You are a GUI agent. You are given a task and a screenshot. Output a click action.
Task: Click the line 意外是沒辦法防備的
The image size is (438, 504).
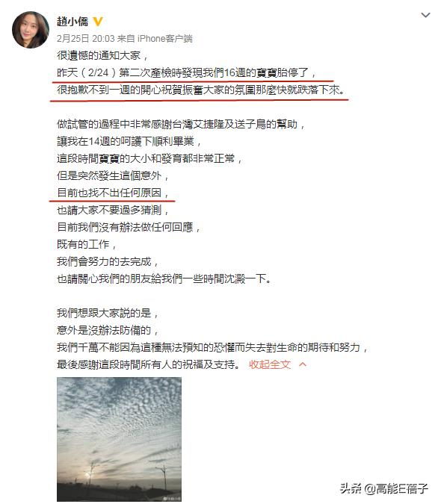coord(108,330)
